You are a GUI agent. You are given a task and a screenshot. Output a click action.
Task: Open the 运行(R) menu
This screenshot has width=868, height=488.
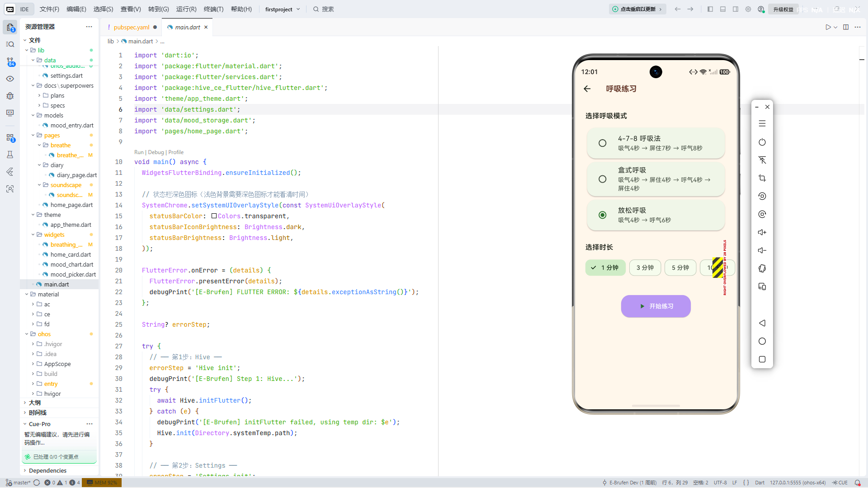[186, 9]
